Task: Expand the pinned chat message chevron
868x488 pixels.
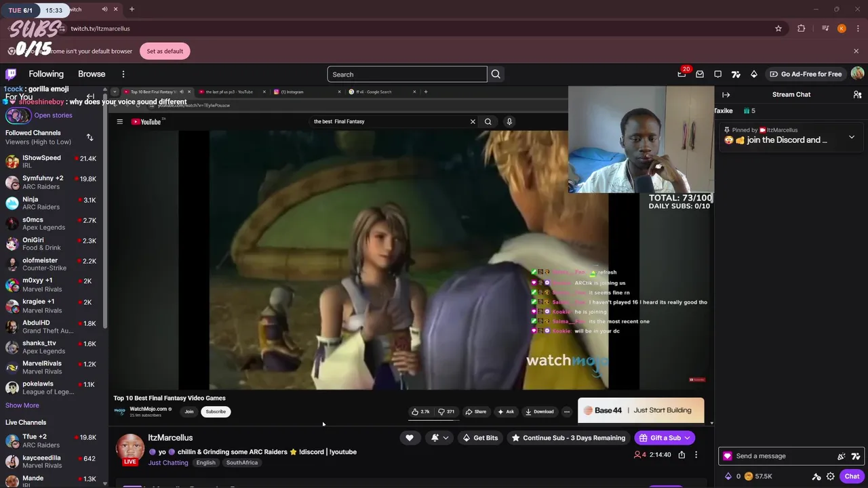Action: [852, 138]
